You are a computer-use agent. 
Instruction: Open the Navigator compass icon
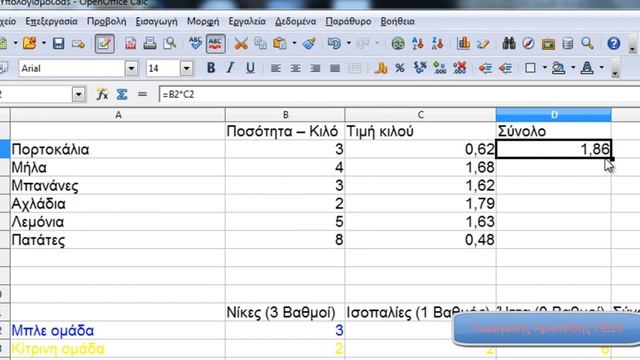[x=528, y=43]
